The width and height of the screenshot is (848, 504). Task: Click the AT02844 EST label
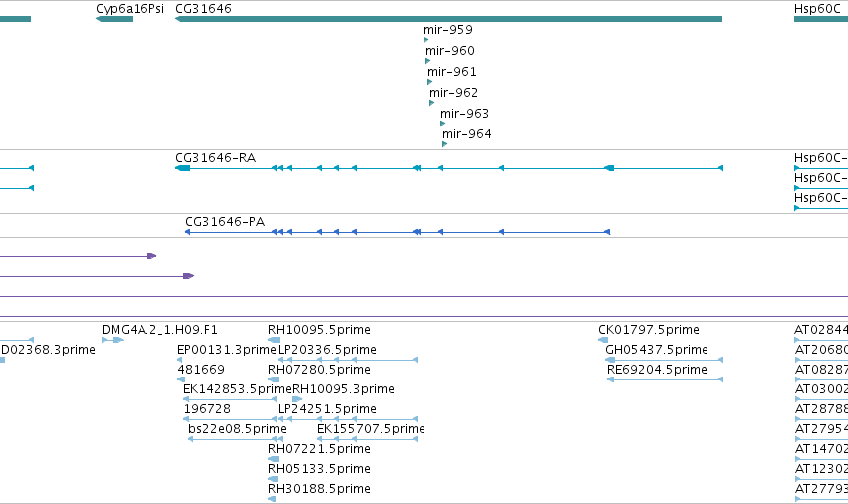coord(821,330)
